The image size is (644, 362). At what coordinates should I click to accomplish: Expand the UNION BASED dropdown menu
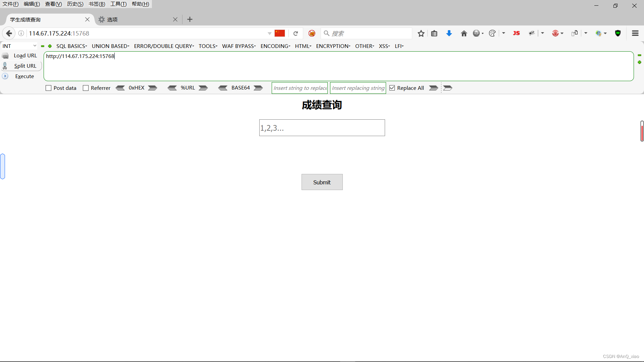point(110,46)
